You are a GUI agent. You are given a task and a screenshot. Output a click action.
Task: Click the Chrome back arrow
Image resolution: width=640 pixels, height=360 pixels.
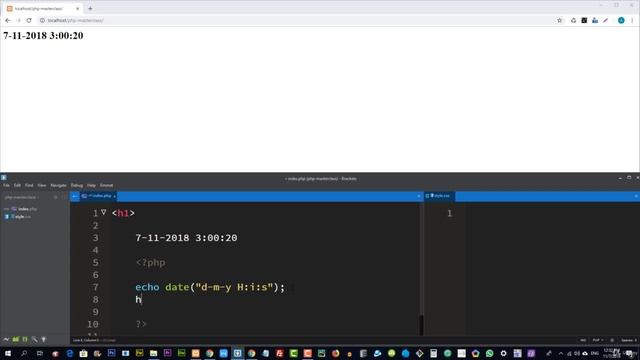(x=8, y=20)
